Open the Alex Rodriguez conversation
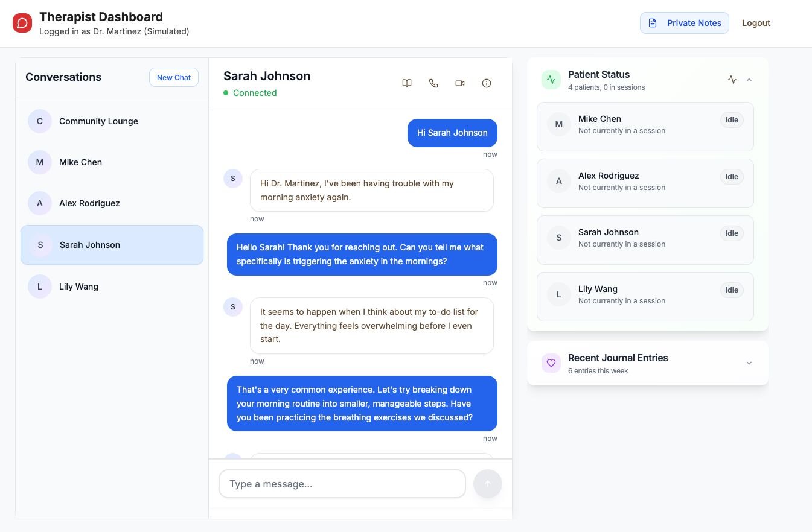The width and height of the screenshot is (812, 532). [x=112, y=203]
